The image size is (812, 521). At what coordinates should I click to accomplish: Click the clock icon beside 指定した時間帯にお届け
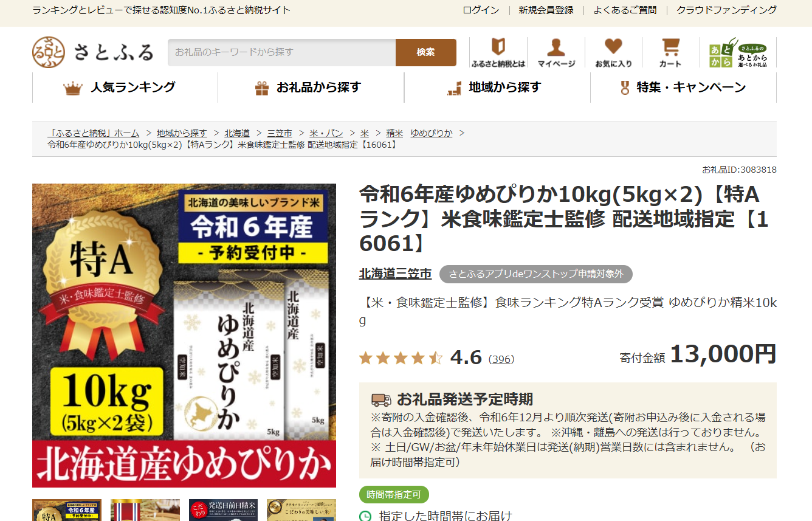[x=365, y=516]
